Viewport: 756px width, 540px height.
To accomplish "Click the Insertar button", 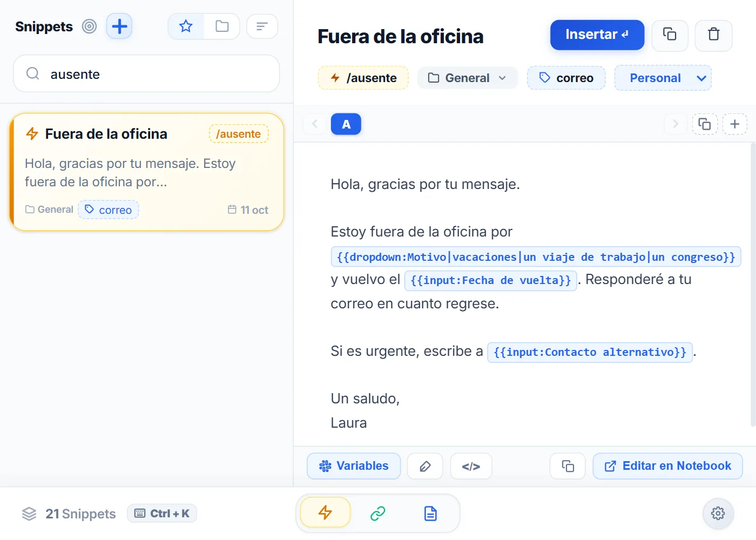I will (x=597, y=35).
